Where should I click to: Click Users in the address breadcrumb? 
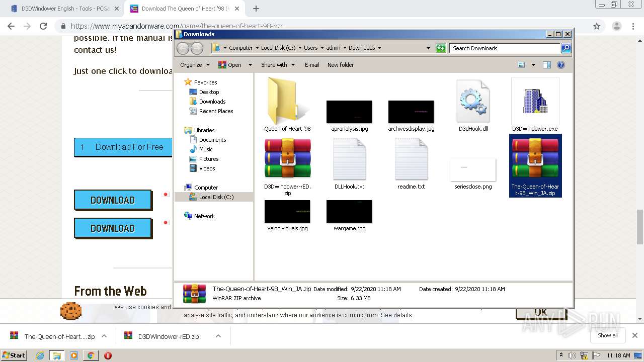pos(310,48)
